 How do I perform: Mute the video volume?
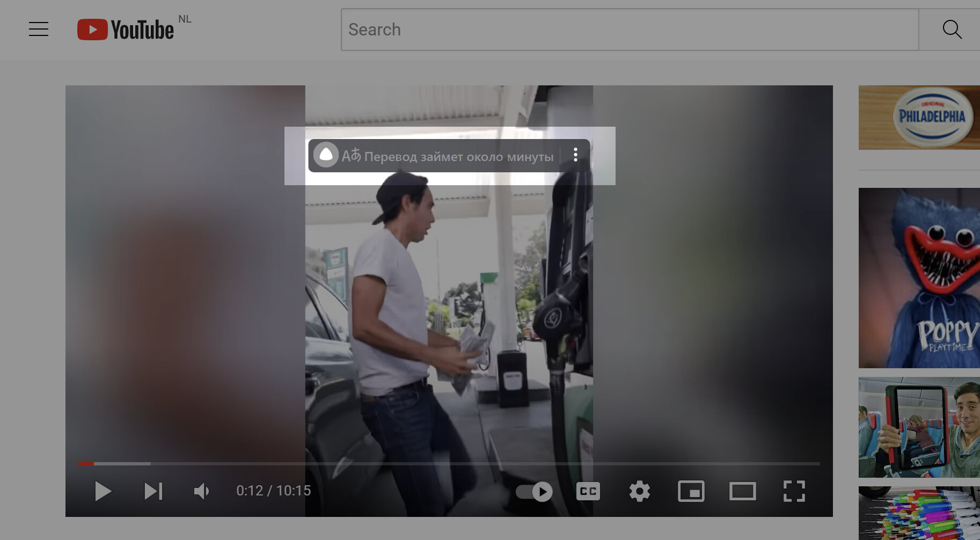[202, 491]
